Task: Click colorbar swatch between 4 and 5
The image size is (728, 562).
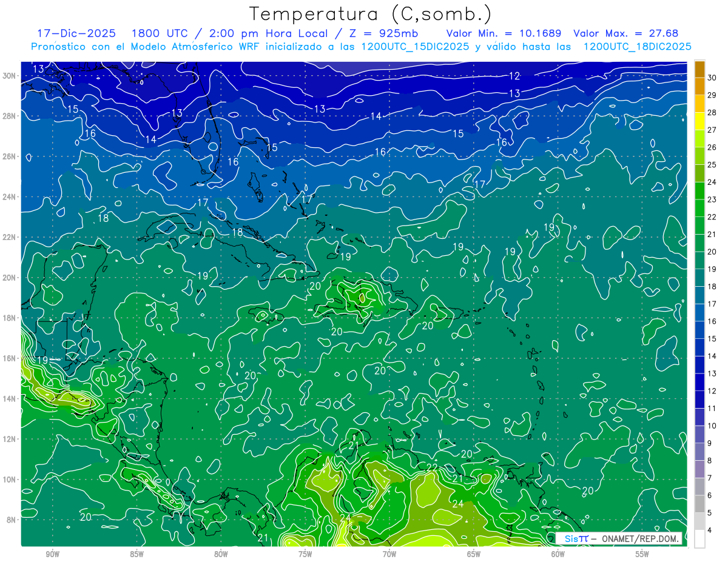Action: (699, 521)
